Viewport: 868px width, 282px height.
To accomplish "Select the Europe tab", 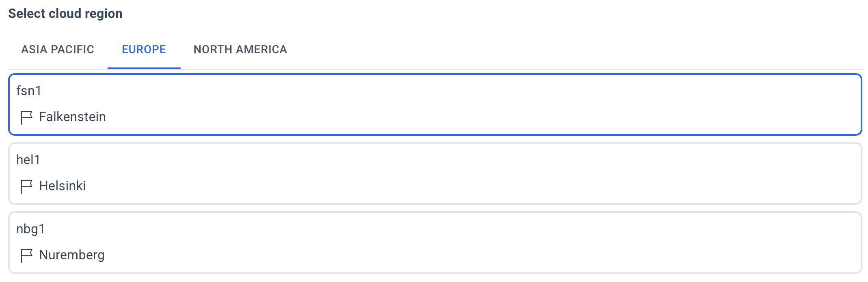I will coord(144,50).
